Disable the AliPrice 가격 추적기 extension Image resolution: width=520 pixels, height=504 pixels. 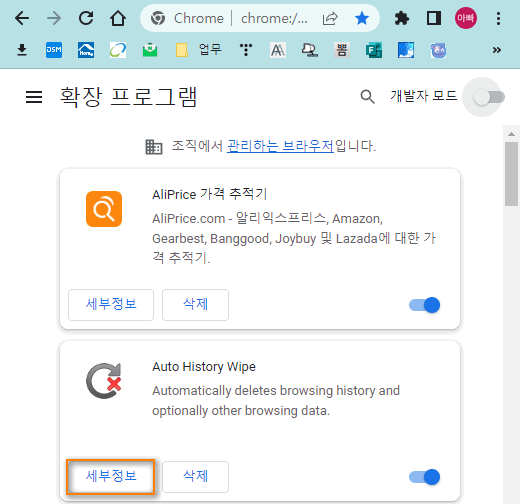pyautogui.click(x=425, y=305)
